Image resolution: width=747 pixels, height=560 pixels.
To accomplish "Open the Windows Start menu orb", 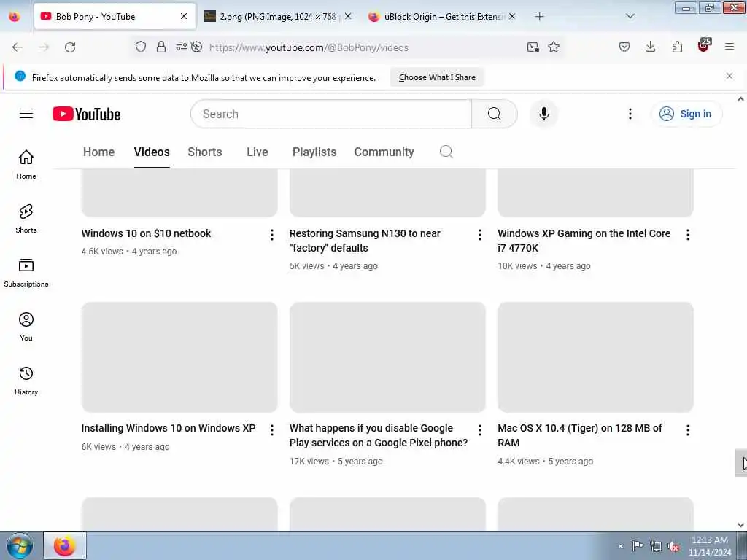I will (x=20, y=545).
